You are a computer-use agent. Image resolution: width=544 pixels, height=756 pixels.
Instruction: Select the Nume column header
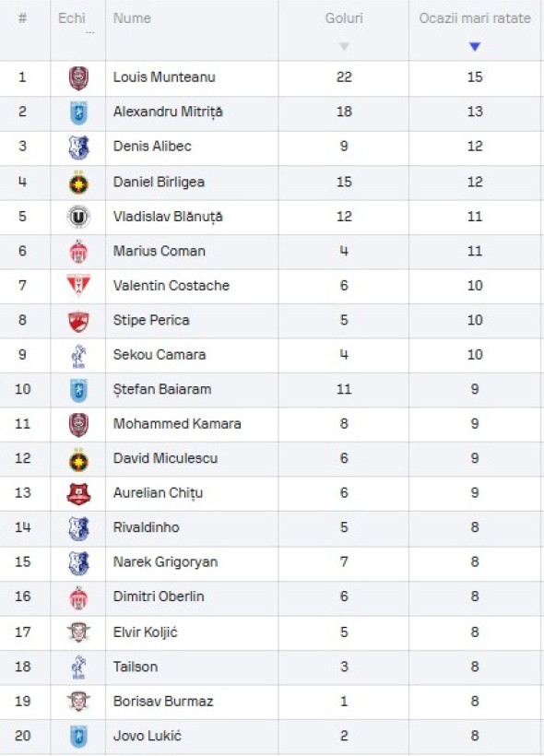click(132, 18)
